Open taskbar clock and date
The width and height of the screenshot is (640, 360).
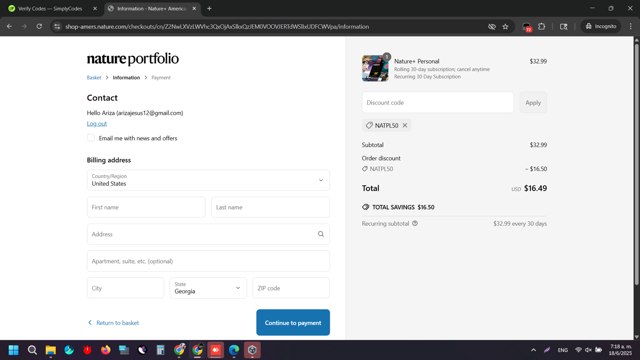(x=621, y=350)
